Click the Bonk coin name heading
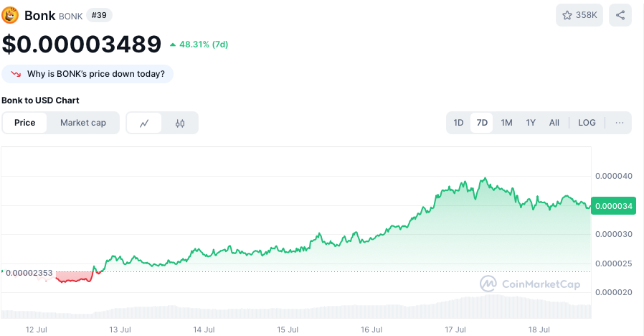644x336 pixels. pyautogui.click(x=40, y=16)
